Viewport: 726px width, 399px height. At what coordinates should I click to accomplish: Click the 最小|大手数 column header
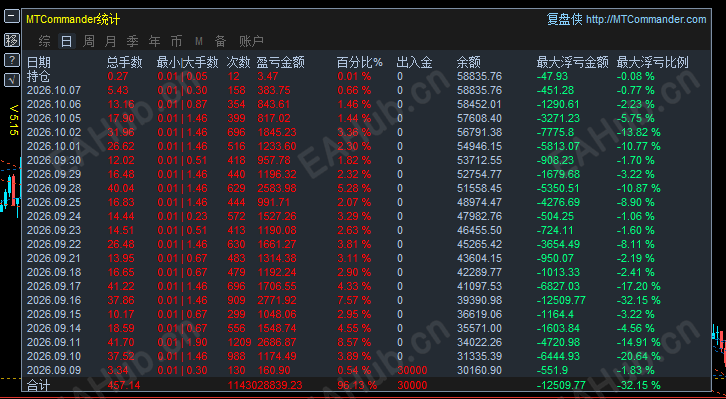[x=188, y=62]
